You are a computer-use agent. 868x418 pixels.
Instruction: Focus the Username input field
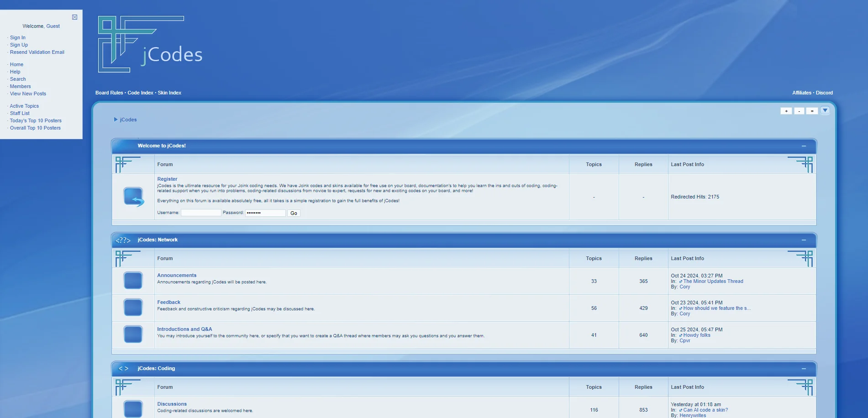pos(201,213)
